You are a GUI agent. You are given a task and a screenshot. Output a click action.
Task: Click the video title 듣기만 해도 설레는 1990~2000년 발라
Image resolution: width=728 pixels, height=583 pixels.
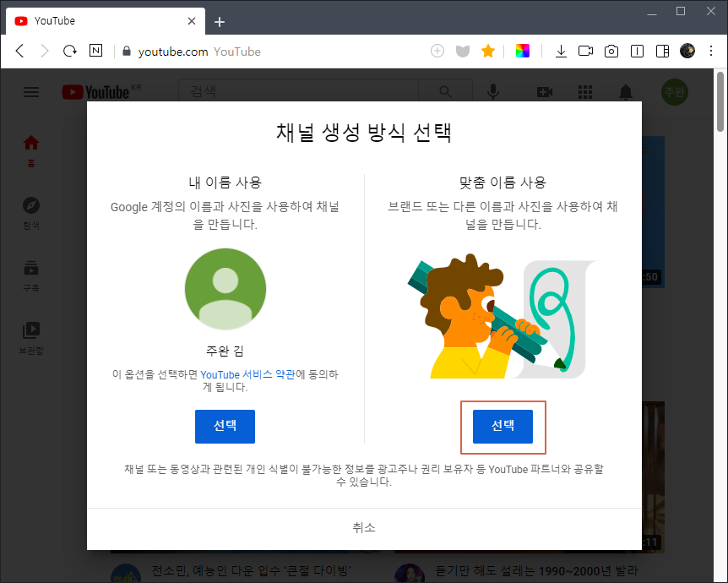(x=537, y=570)
